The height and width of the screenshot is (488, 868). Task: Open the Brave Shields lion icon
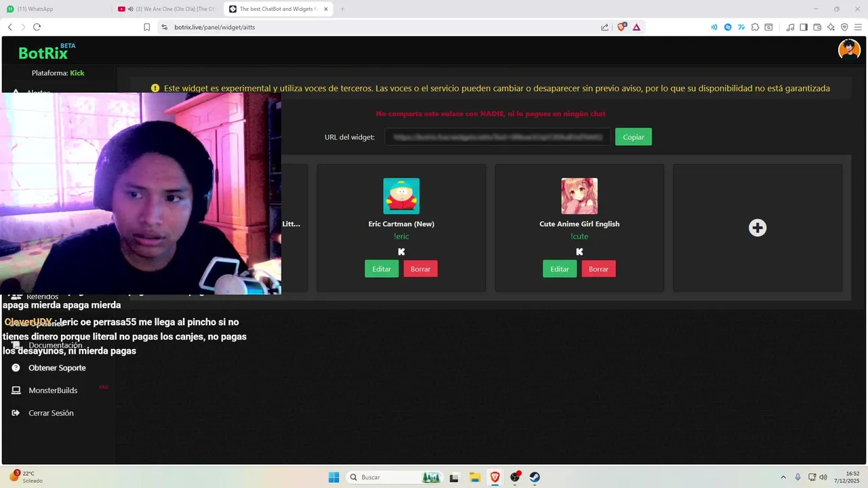[x=621, y=27]
